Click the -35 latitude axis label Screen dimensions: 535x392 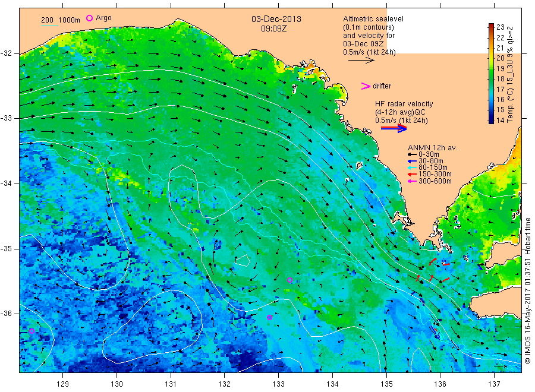click(x=6, y=248)
